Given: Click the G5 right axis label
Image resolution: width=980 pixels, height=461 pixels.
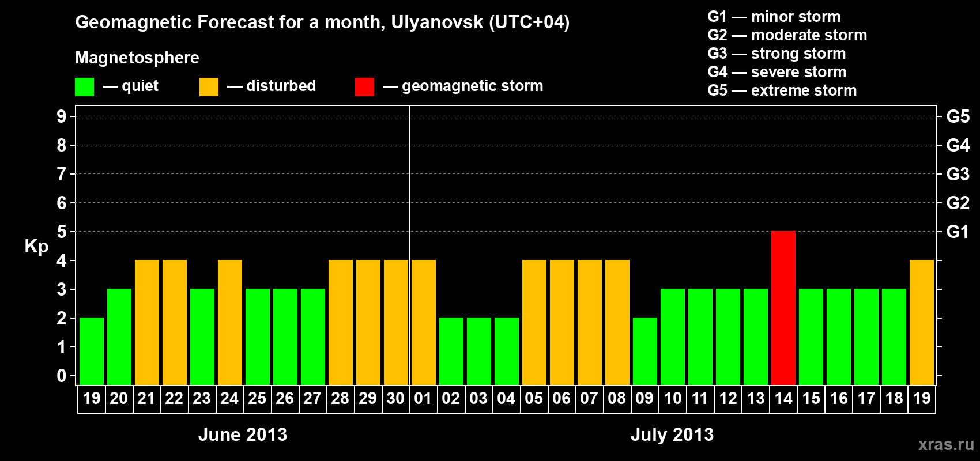Looking at the screenshot, I should [x=958, y=116].
